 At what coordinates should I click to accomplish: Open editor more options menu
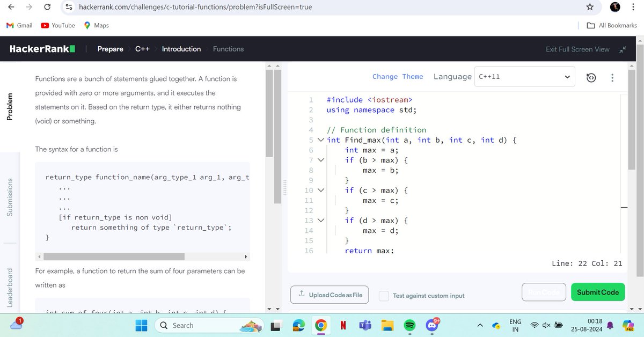[611, 77]
